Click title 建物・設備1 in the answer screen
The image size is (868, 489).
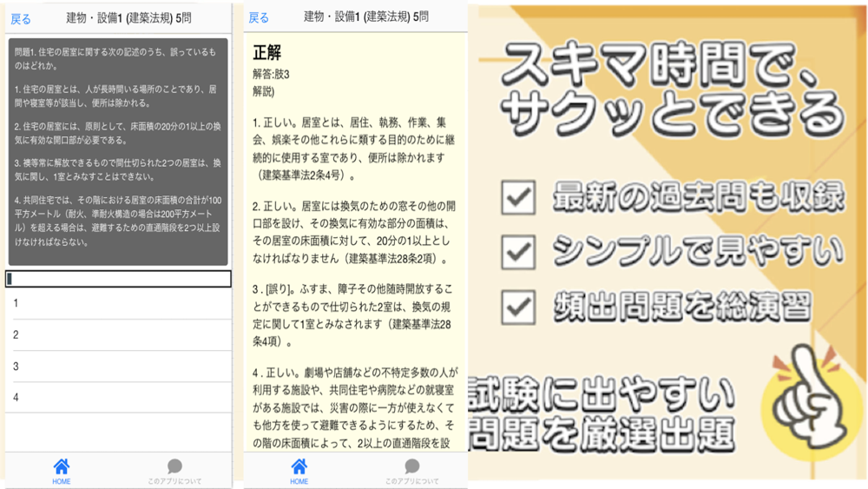coord(366,17)
